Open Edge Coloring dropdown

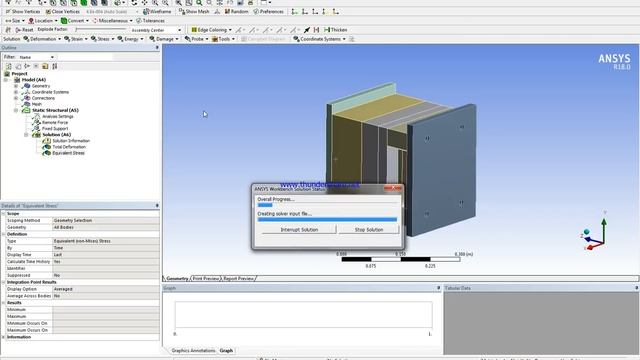click(211, 30)
